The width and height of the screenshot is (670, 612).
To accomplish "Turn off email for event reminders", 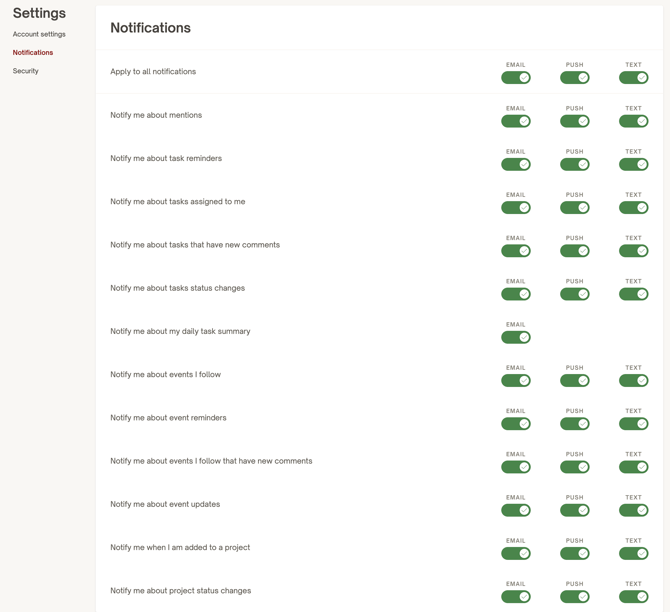I will [x=516, y=424].
